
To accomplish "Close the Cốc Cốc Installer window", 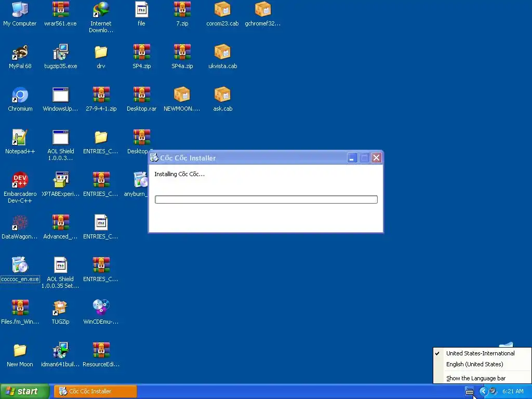I will point(376,158).
